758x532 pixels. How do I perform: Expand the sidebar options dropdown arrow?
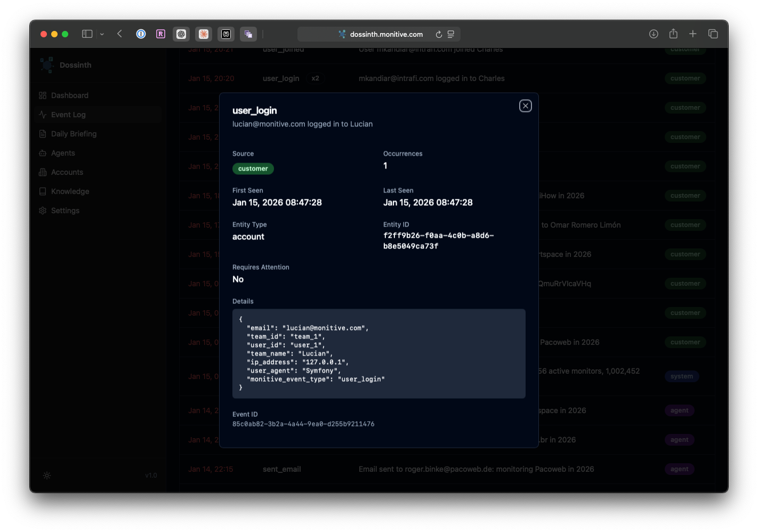click(x=102, y=34)
